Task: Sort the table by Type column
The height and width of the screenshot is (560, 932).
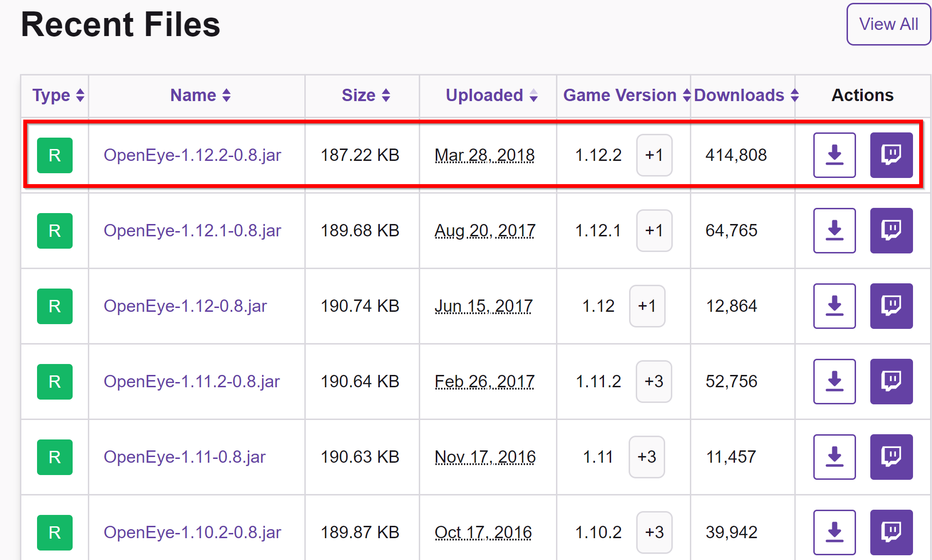Action: click(x=58, y=95)
